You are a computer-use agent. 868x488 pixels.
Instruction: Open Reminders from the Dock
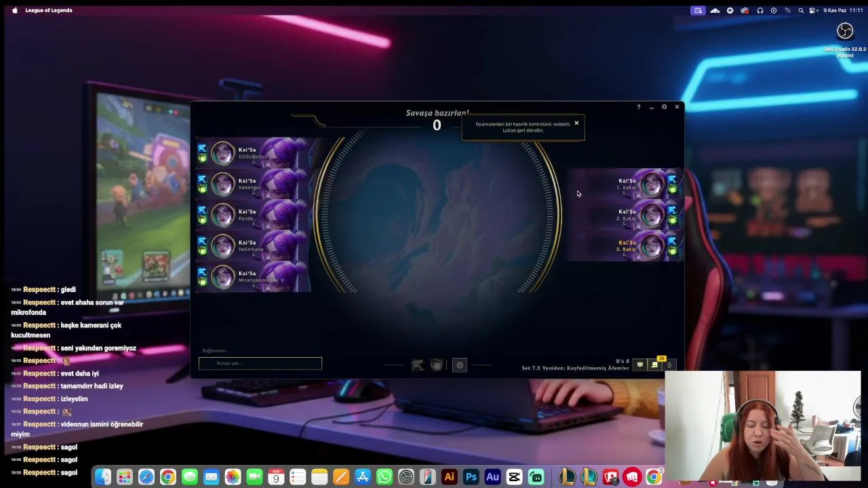(x=298, y=477)
